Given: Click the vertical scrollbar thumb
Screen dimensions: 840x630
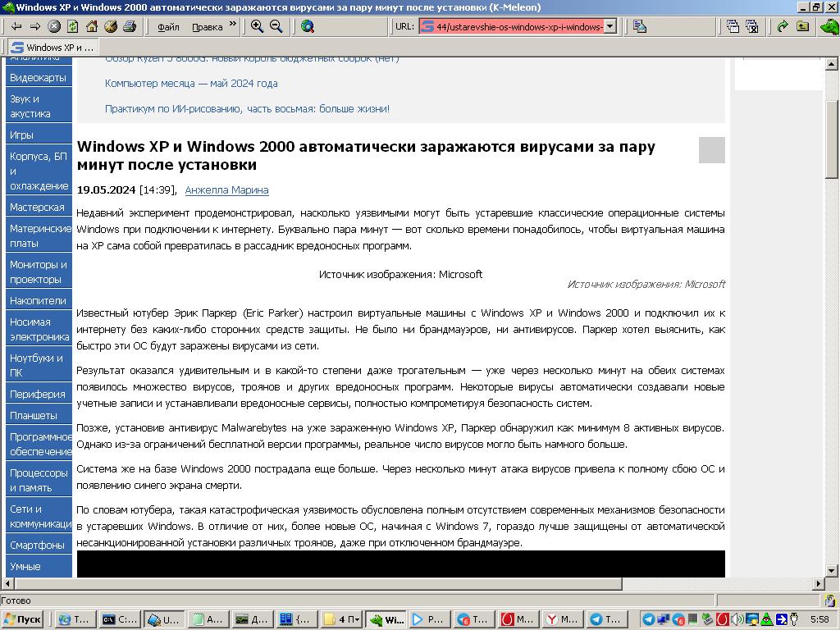Looking at the screenshot, I should (x=832, y=139).
